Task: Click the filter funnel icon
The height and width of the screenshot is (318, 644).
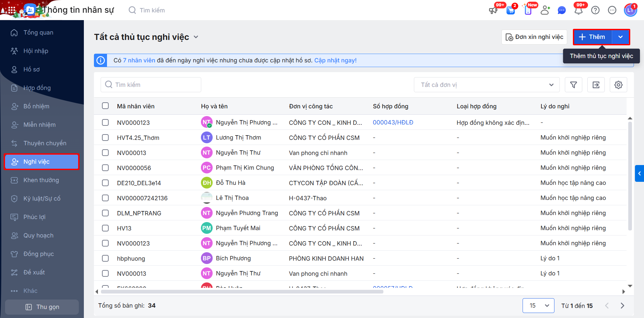Action: click(574, 85)
